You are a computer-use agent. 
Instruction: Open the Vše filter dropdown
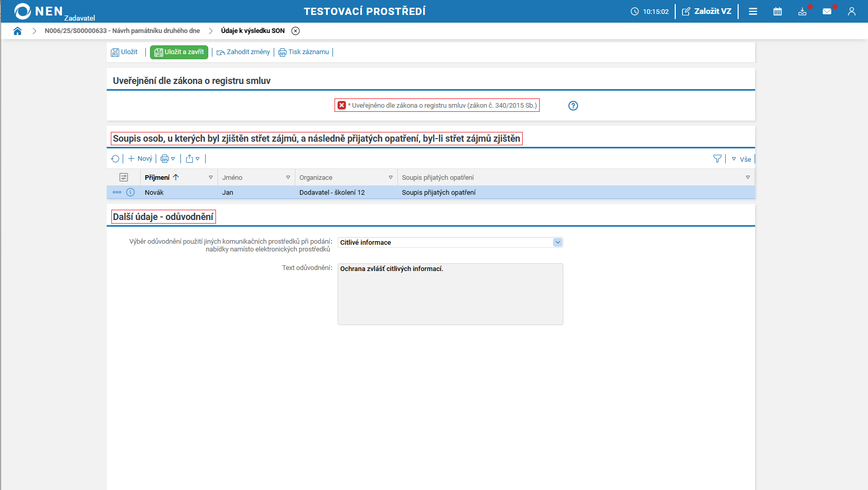pos(742,159)
